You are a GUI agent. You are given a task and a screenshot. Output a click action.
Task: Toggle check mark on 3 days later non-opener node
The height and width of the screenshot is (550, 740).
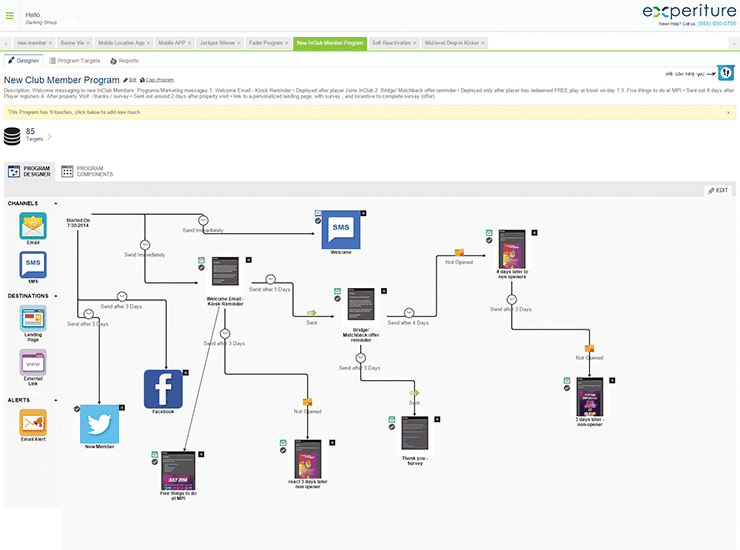(x=567, y=388)
